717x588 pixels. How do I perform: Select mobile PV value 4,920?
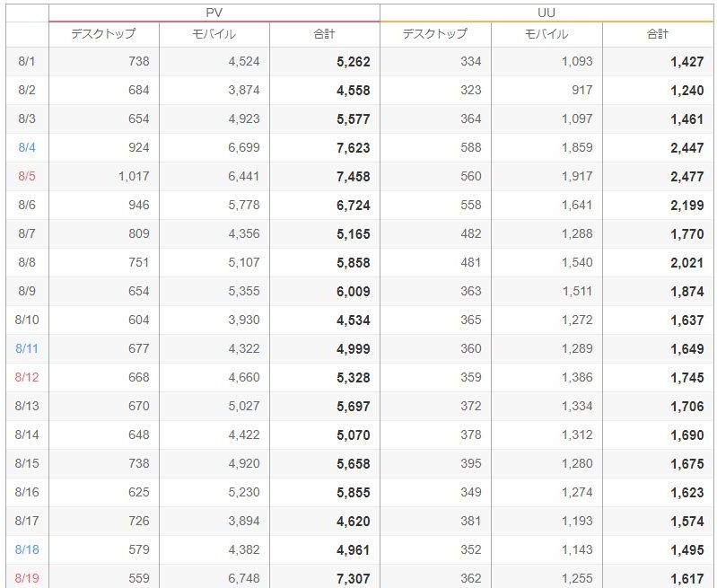tap(244, 463)
